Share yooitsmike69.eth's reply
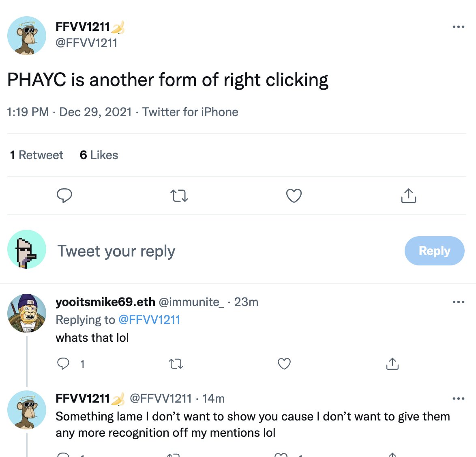 (392, 364)
